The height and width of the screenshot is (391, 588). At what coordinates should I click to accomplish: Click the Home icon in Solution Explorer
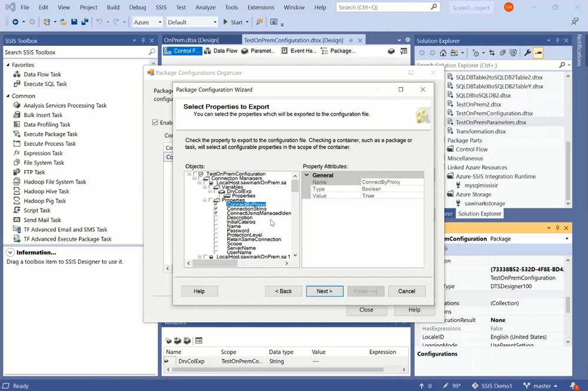tap(443, 53)
